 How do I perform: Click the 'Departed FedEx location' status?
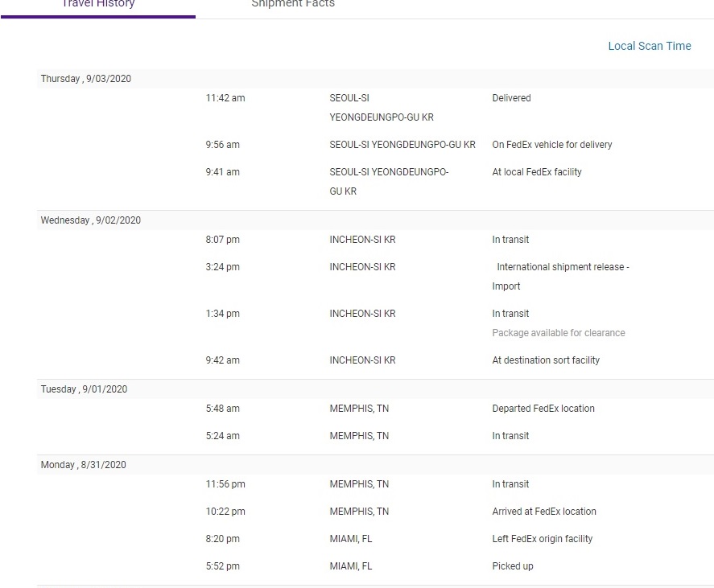tap(543, 409)
